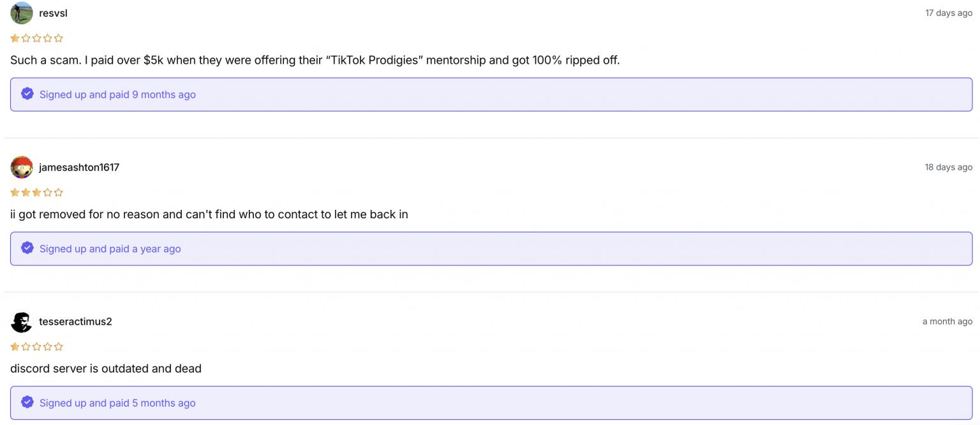980x425 pixels.
Task: Click tesseractimus2's black avatar icon
Action: point(22,322)
